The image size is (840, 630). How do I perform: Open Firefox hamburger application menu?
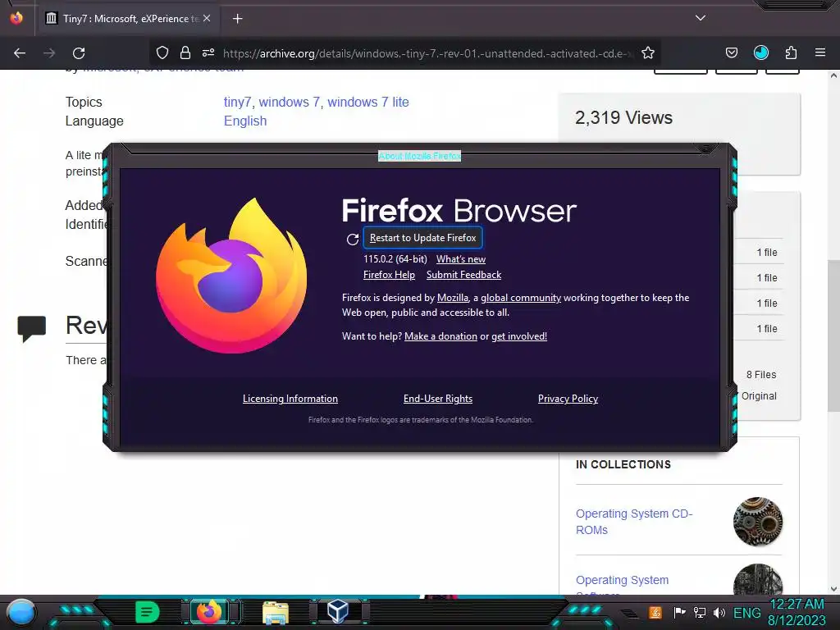820,52
